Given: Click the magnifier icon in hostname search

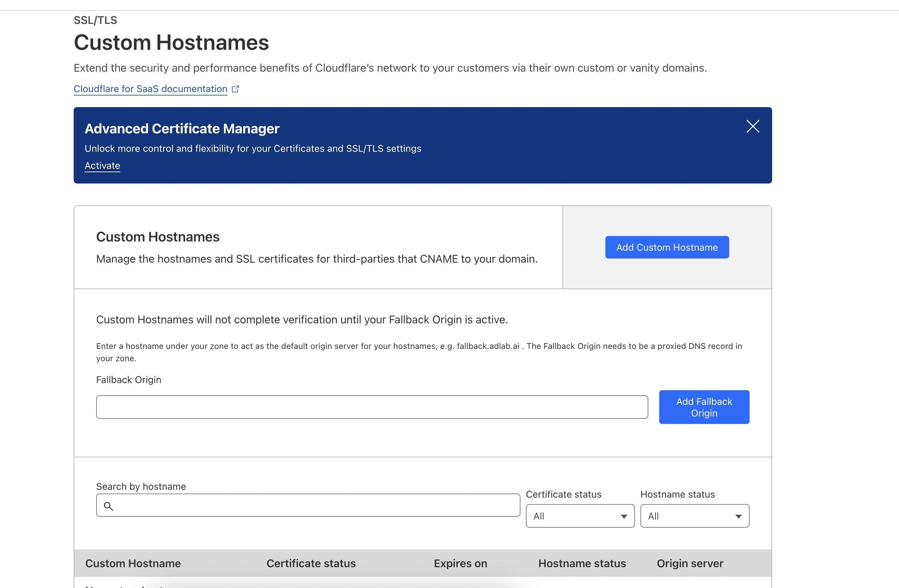Looking at the screenshot, I should click(108, 506).
